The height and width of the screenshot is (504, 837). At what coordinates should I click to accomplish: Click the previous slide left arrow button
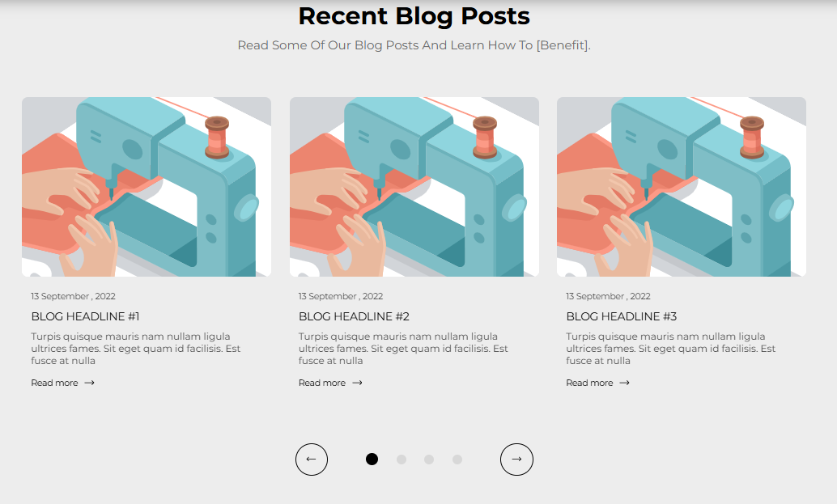coord(311,460)
